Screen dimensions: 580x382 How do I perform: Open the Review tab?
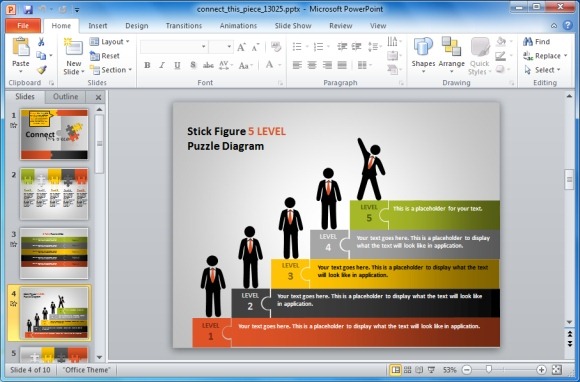(340, 26)
